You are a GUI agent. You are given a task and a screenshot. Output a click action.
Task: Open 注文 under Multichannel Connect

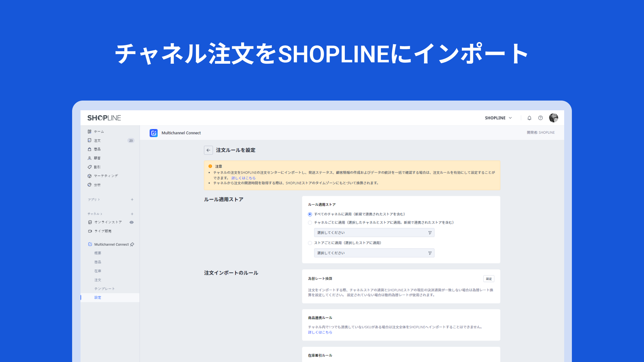98,280
